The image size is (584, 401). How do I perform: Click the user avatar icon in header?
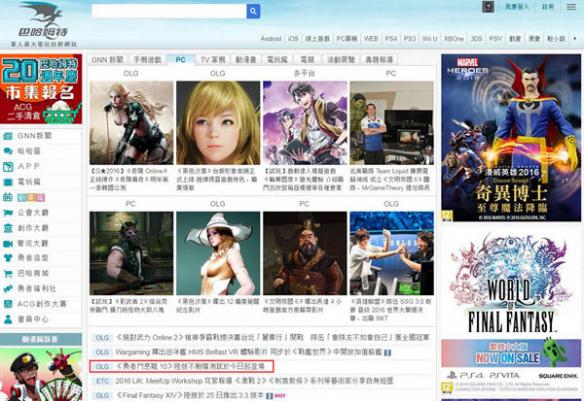point(488,7)
